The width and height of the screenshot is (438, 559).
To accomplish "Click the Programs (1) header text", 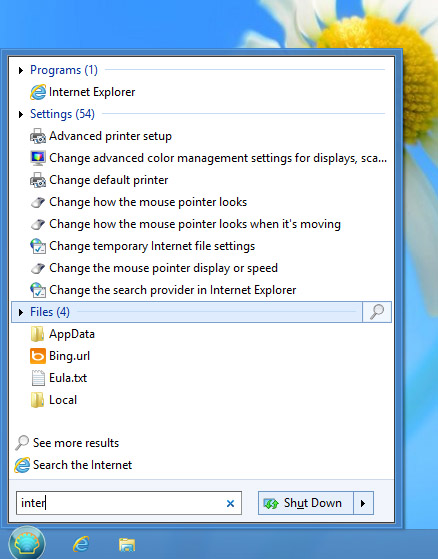I will pyautogui.click(x=64, y=70).
